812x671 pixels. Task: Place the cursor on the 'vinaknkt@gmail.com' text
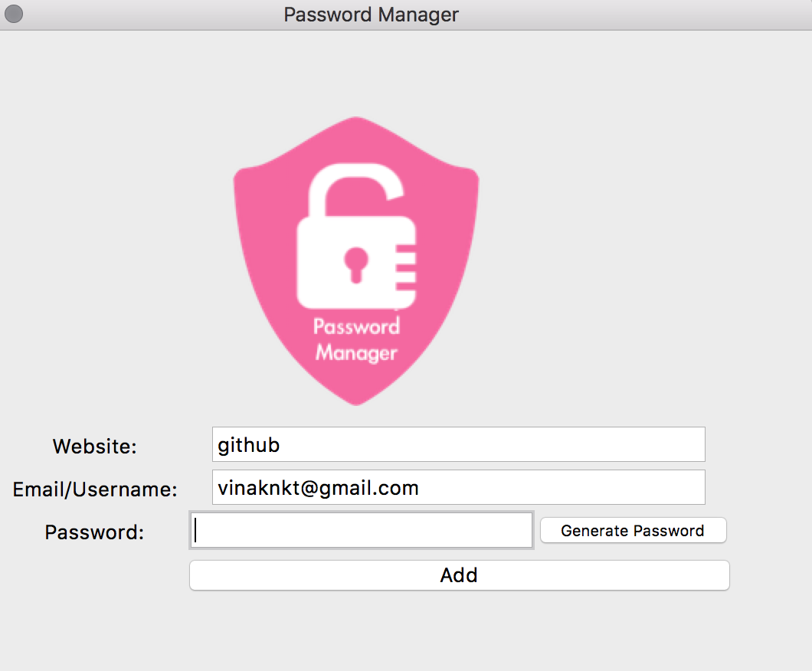click(x=318, y=488)
